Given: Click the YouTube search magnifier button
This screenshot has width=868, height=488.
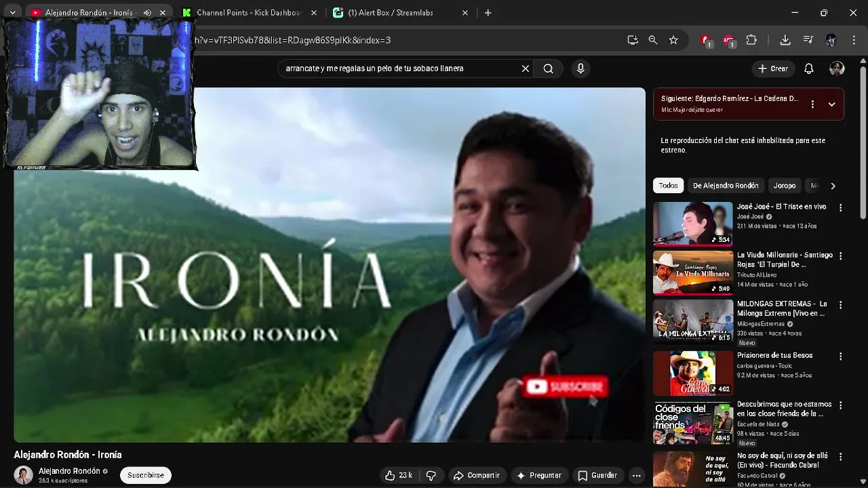Looking at the screenshot, I should pos(548,68).
